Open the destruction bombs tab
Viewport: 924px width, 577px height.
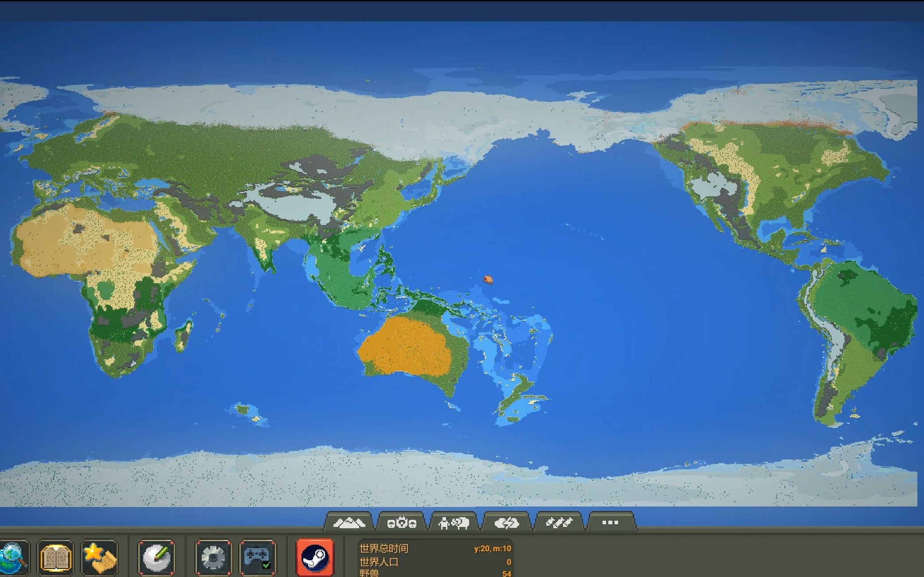click(x=559, y=523)
